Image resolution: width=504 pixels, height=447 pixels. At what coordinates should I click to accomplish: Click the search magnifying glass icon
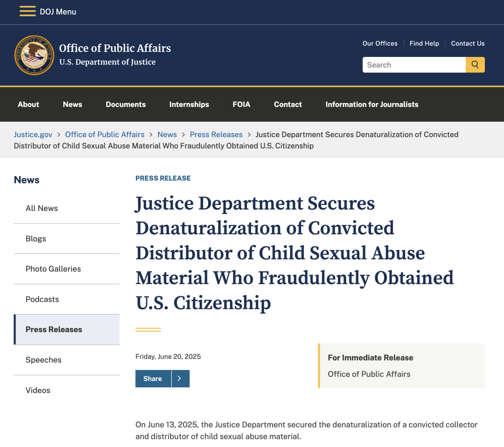click(x=475, y=64)
